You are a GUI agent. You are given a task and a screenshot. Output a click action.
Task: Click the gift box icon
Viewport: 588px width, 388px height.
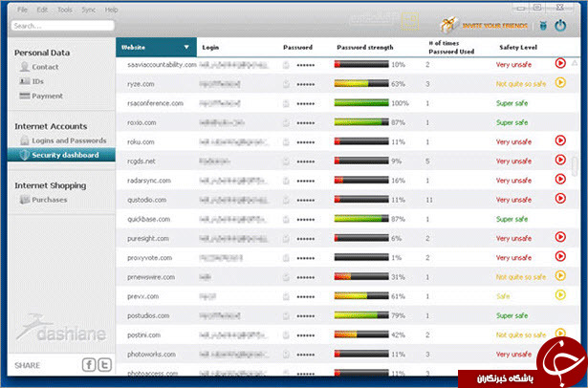pos(449,25)
